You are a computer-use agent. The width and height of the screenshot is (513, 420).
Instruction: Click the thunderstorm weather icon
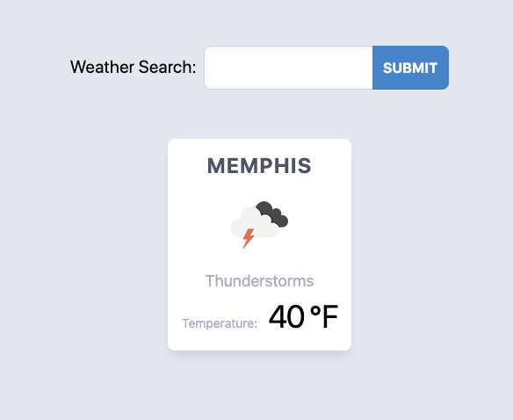pos(259,225)
